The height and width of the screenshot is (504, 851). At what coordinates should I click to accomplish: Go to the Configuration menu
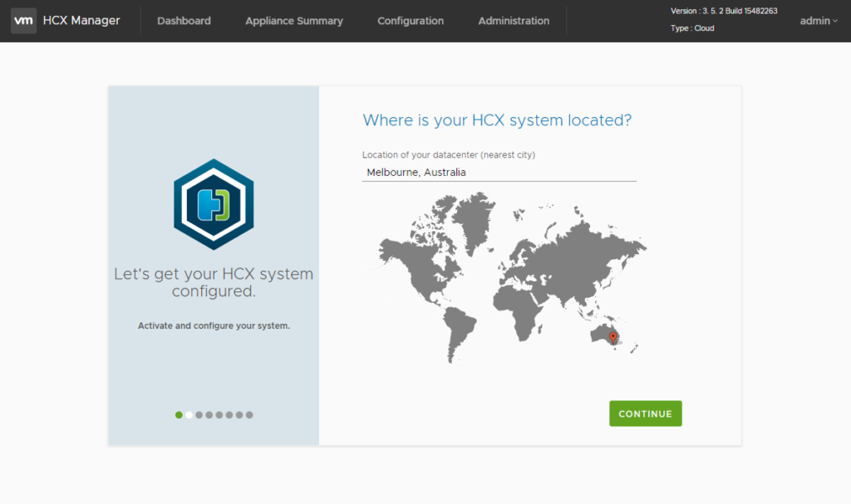411,21
